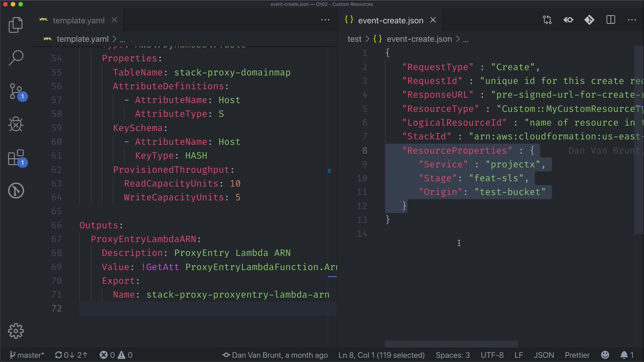Toggle file blame annotations eye icon
The image size is (644, 362).
coord(568,20)
